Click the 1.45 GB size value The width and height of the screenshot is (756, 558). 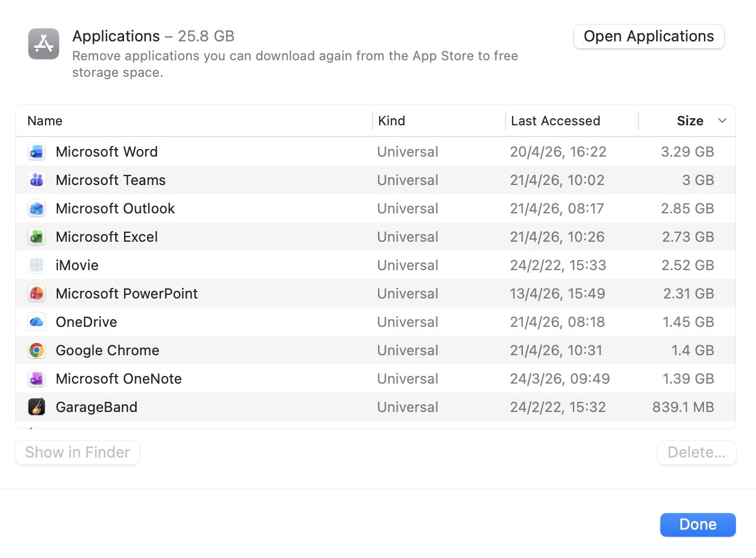(x=689, y=322)
